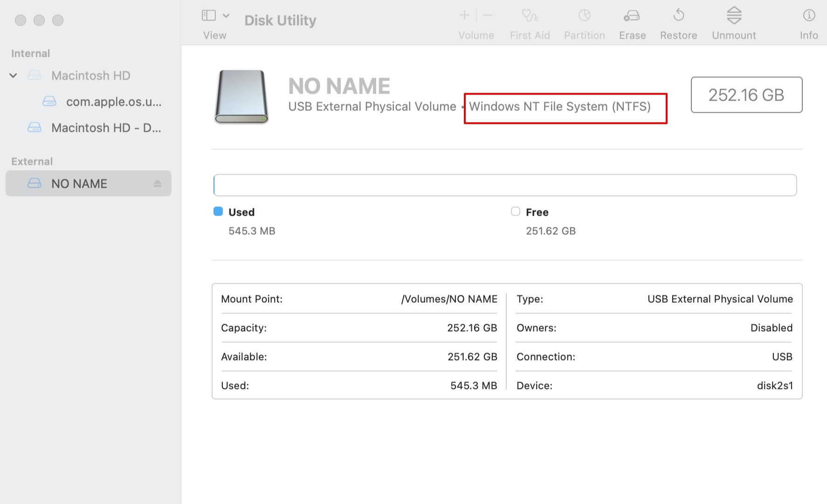Eject NO NAME using the sidebar eject icon
This screenshot has width=827, height=504.
click(x=158, y=184)
